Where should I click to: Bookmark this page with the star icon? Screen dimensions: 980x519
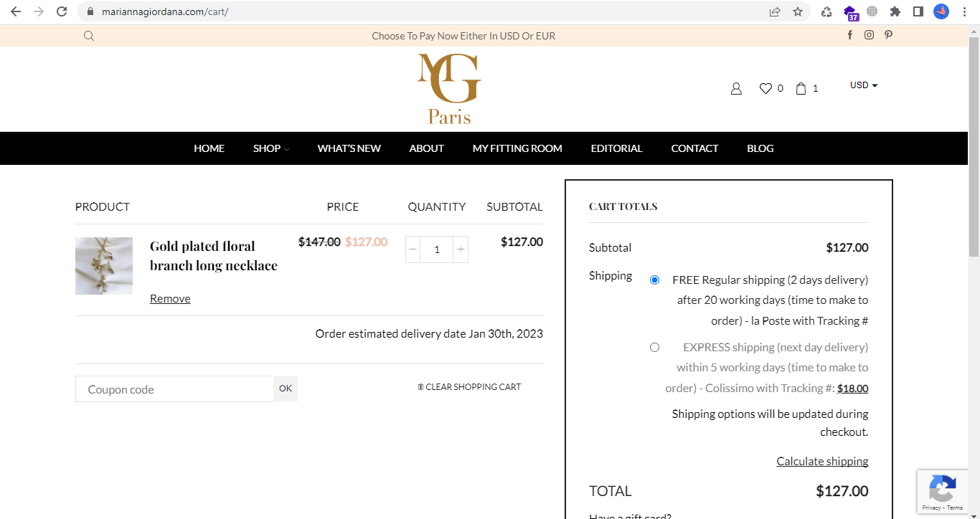[x=798, y=11]
